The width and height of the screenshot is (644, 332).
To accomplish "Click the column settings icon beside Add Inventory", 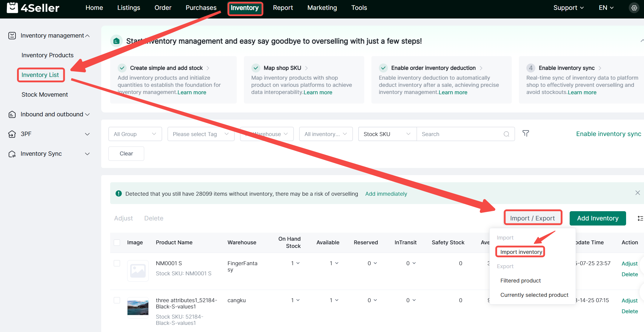I will (640, 218).
